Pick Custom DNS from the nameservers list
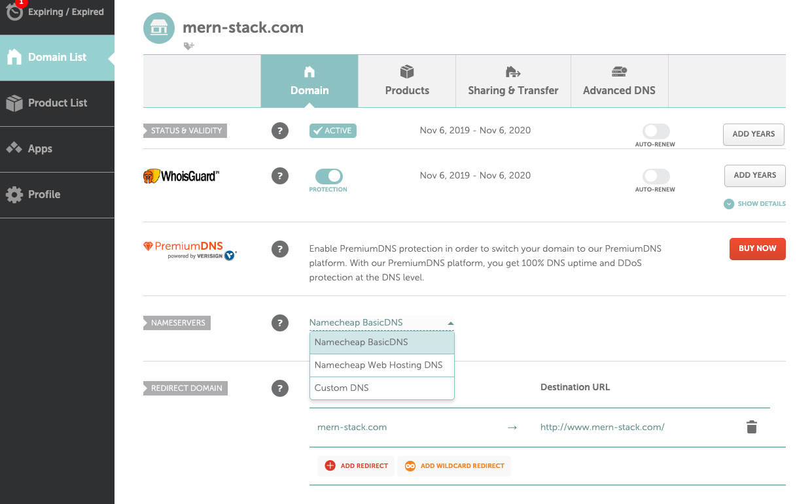 tap(381, 388)
